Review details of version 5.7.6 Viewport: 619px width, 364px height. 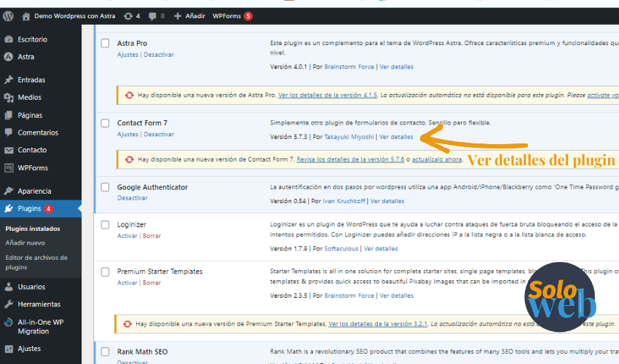350,159
